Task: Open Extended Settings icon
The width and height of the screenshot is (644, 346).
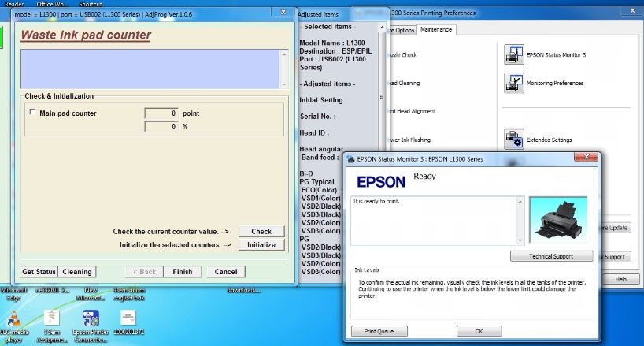Action: pyautogui.click(x=514, y=139)
